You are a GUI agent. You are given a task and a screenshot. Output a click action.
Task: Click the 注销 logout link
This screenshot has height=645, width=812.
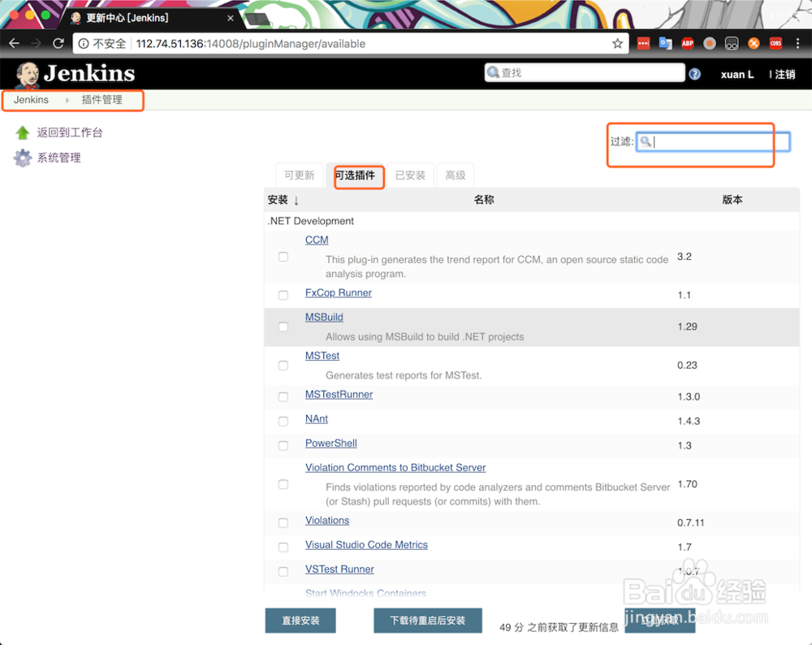(x=785, y=75)
